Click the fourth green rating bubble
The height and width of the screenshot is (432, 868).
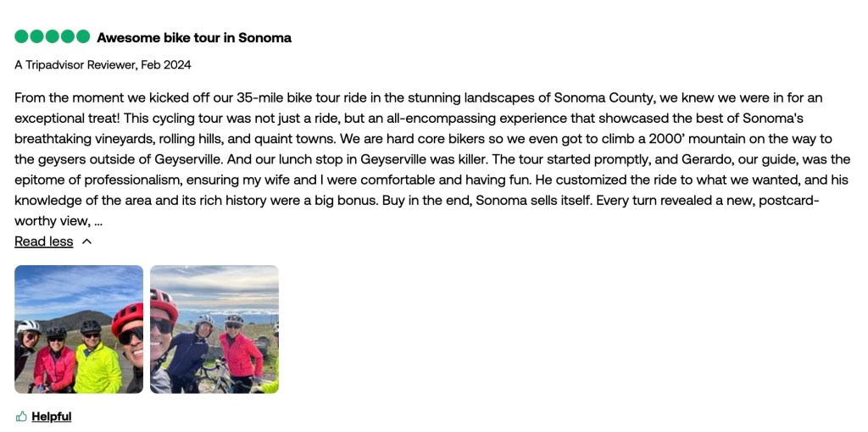67,36
